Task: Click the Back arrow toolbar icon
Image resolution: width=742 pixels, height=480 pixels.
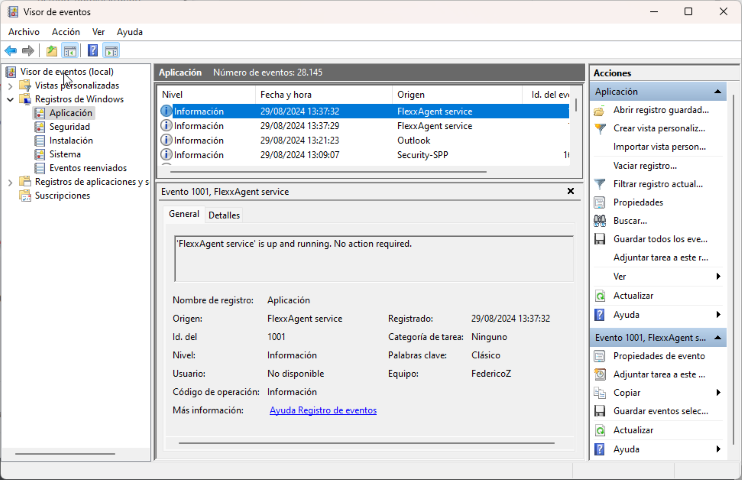Action: [x=10, y=51]
